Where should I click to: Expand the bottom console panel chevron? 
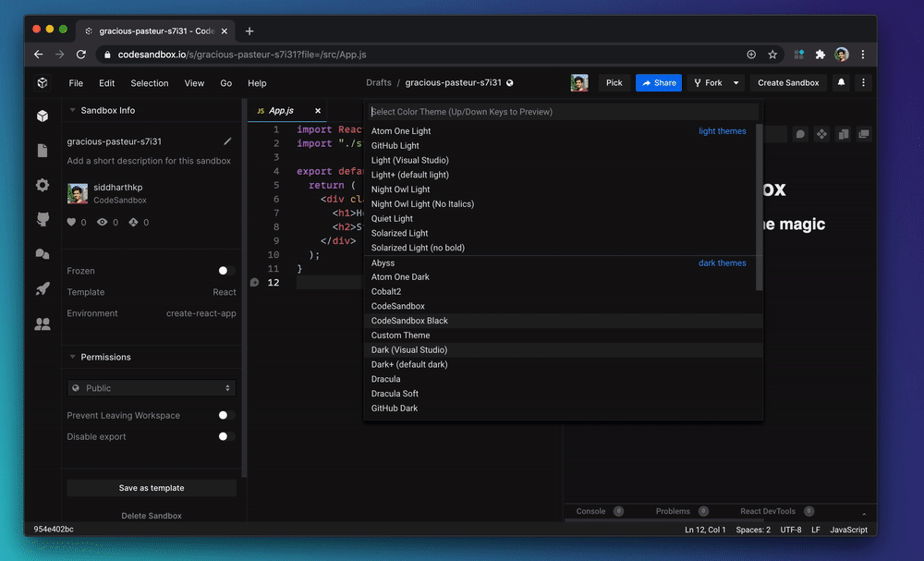[864, 514]
